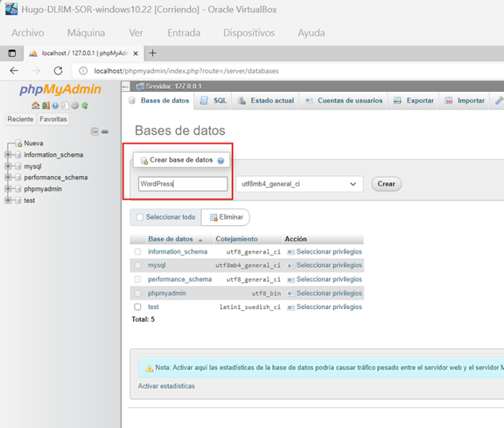Click the Activar estadísticas link
Image resolution: width=504 pixels, height=428 pixels.
pos(166,386)
